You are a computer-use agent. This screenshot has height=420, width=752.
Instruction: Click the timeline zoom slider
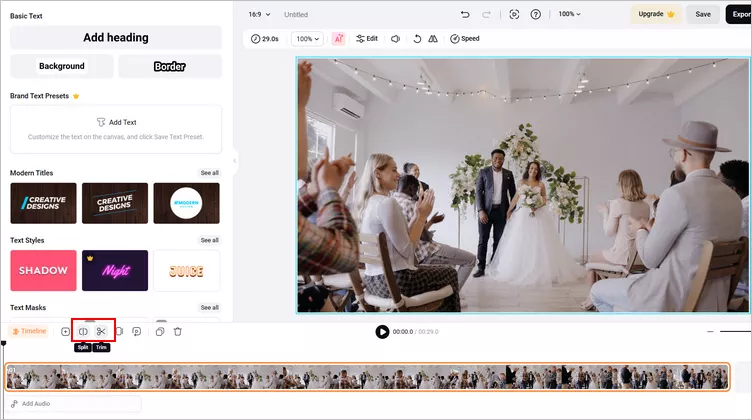click(736, 331)
